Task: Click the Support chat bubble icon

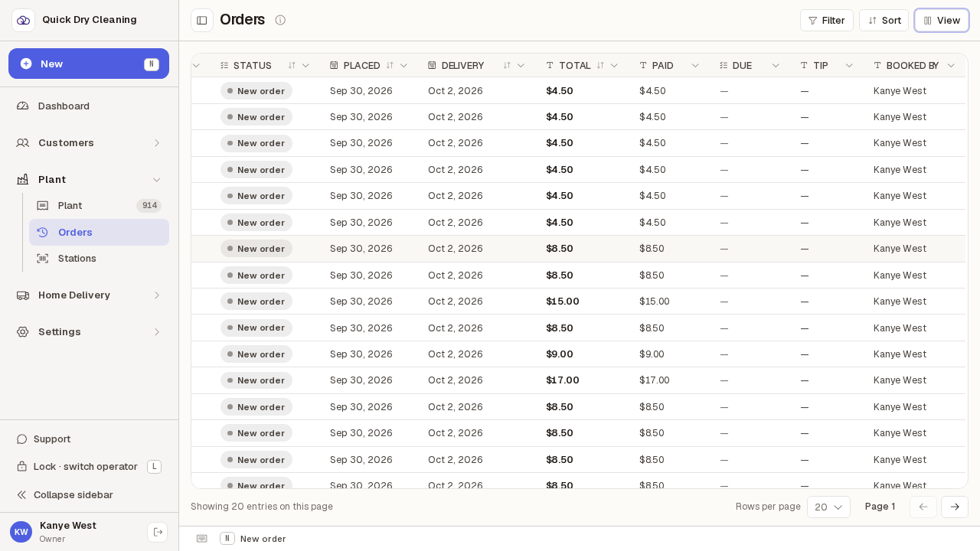Action: pos(22,439)
